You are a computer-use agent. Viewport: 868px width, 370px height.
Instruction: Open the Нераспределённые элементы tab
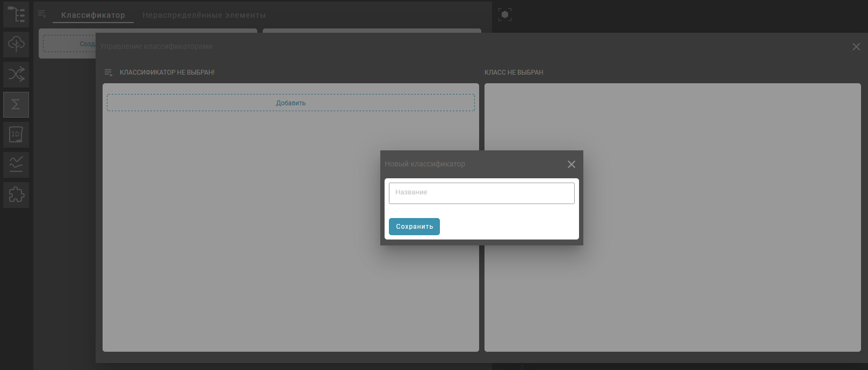pyautogui.click(x=204, y=15)
